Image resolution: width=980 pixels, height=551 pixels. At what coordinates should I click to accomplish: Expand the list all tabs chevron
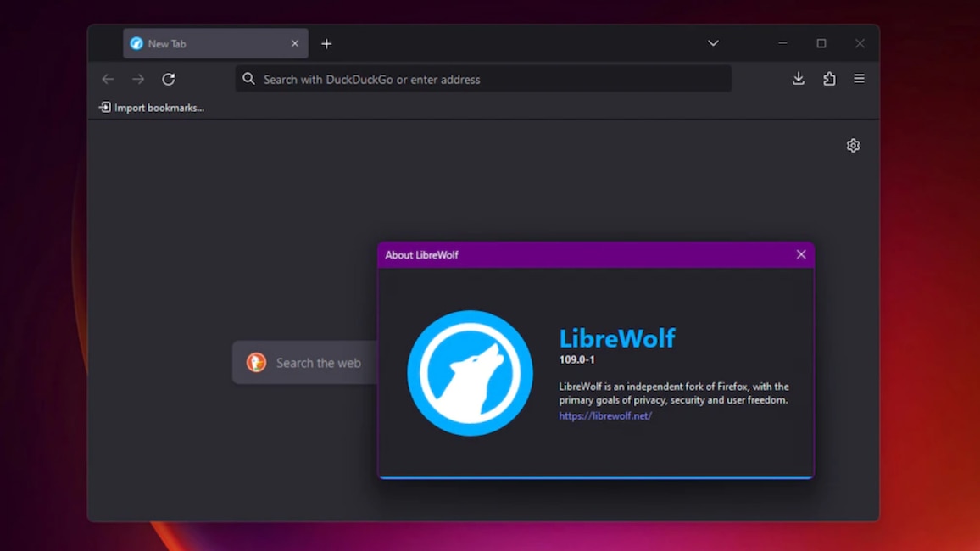[713, 43]
